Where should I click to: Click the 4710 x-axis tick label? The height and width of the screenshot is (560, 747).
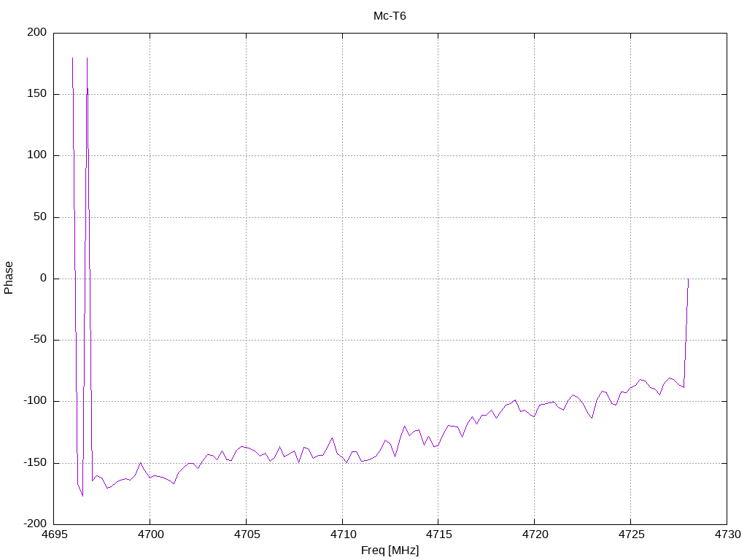click(x=343, y=534)
